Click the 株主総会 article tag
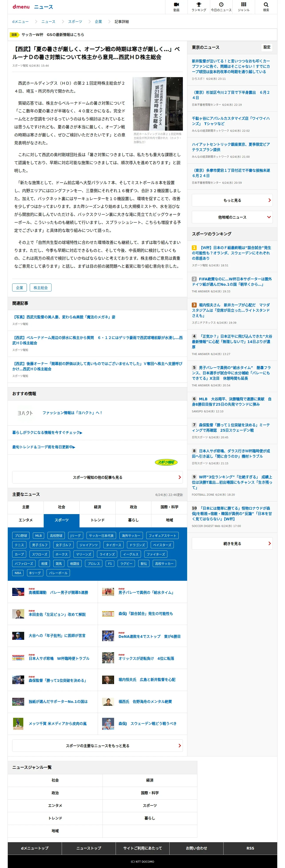The width and height of the screenshot is (285, 868). coord(41,287)
